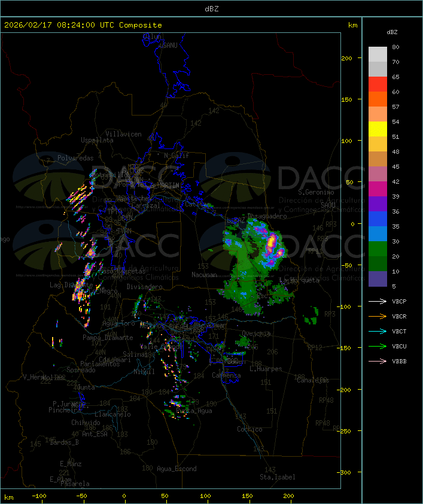Click the 'Desaguadero' map label

[267, 216]
